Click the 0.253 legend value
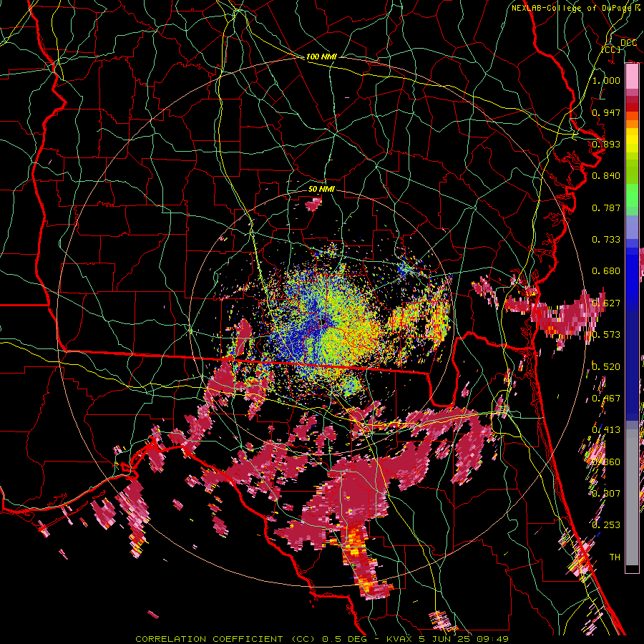This screenshot has width=644, height=644. (606, 525)
